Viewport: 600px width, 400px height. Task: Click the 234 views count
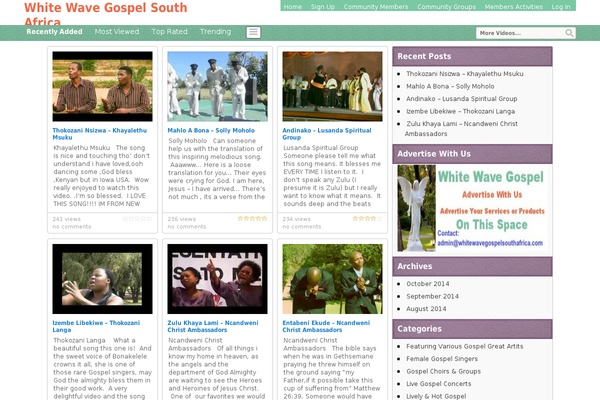pos(297,219)
